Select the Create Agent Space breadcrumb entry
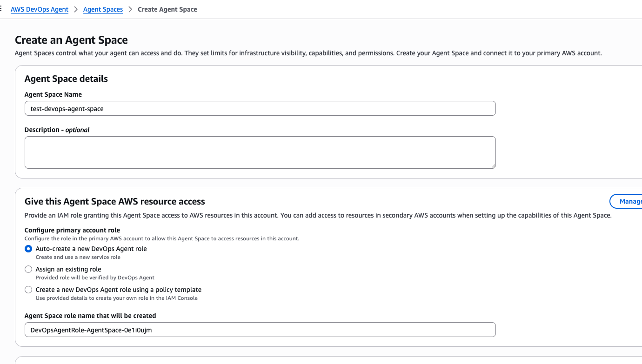The height and width of the screenshot is (364, 642). [167, 9]
